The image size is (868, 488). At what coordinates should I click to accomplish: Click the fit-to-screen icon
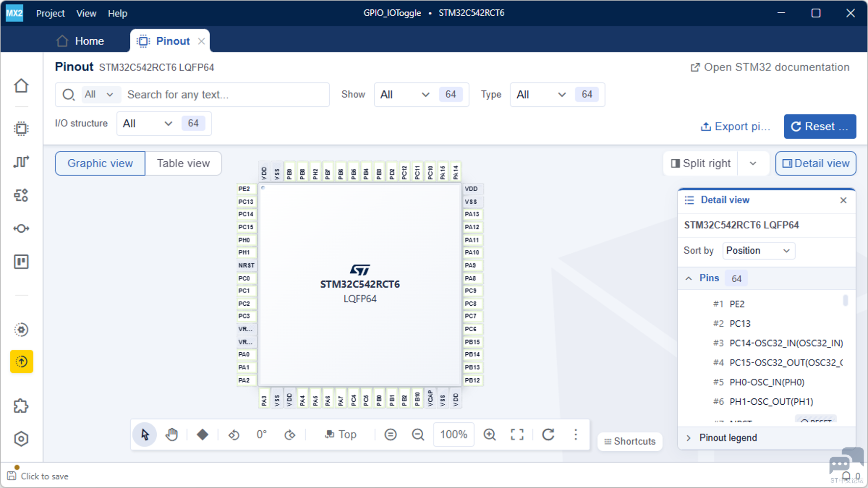517,435
